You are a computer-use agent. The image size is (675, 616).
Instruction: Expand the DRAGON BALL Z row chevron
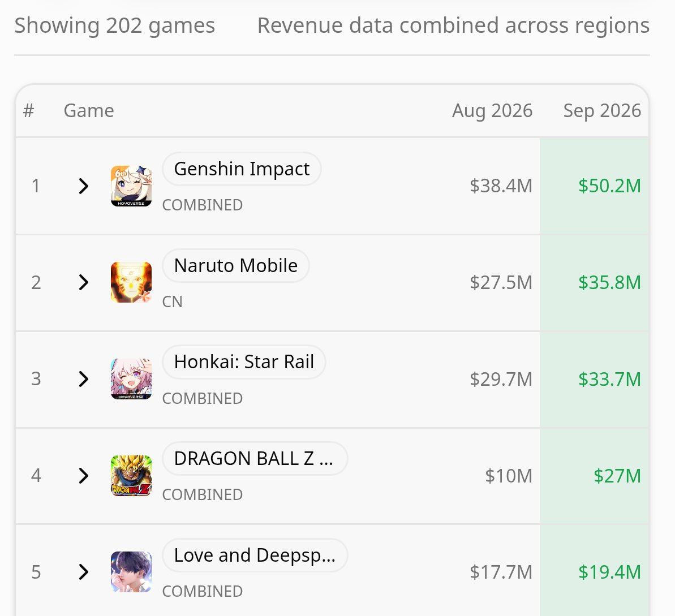click(x=84, y=476)
